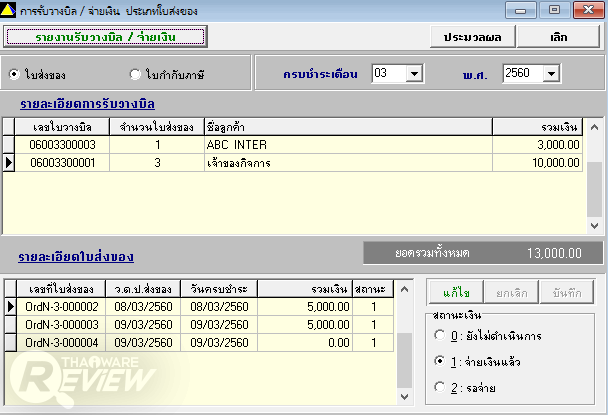Click the 0.00 amount of OrdN-3-000004
Screen dimensions: 608x415
(305, 342)
